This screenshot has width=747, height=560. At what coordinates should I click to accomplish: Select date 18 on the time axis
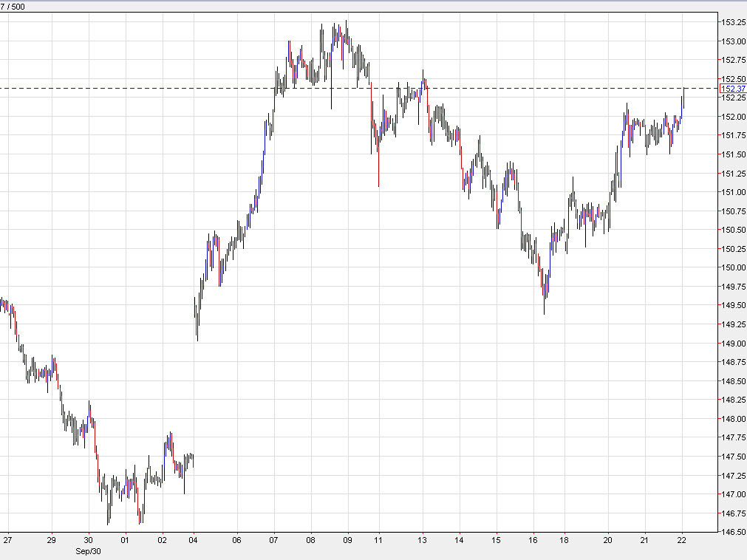565,540
